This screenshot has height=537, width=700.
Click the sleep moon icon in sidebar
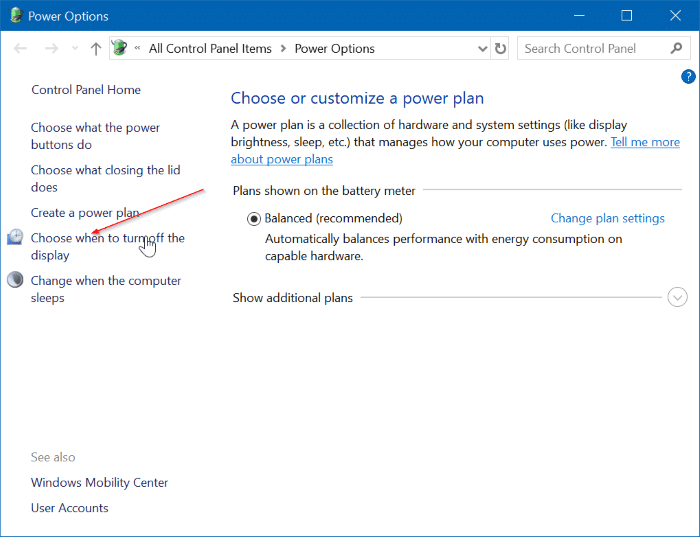pyautogui.click(x=15, y=280)
